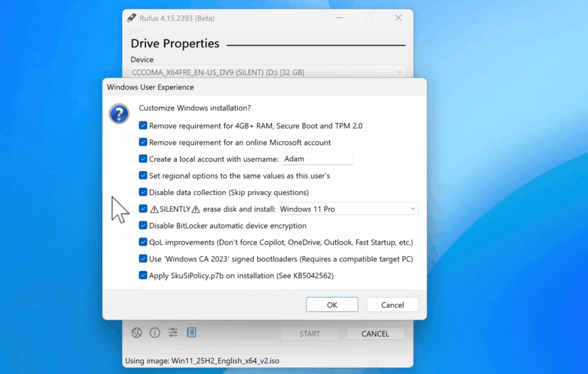Toggle Create a local account with username
The image size is (588, 374).
pos(143,159)
